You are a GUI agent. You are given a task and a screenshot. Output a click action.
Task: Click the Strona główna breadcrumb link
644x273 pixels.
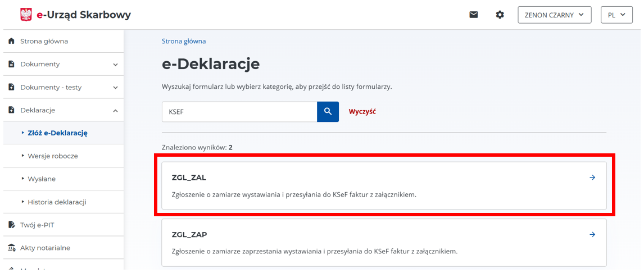point(184,41)
